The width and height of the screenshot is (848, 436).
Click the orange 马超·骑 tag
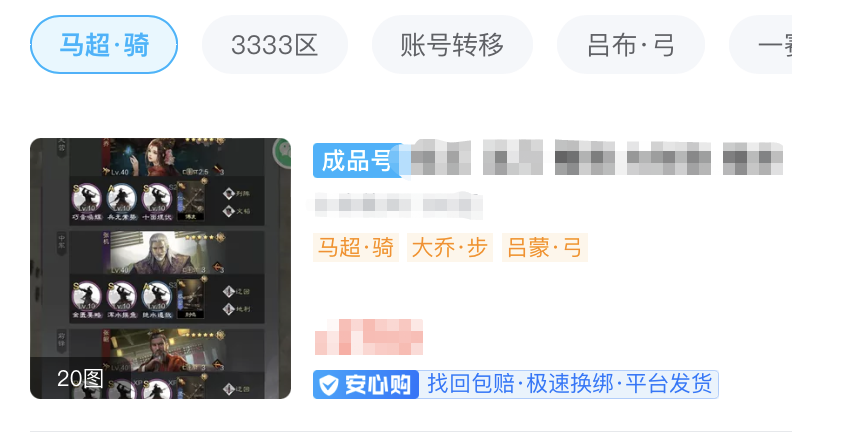356,248
